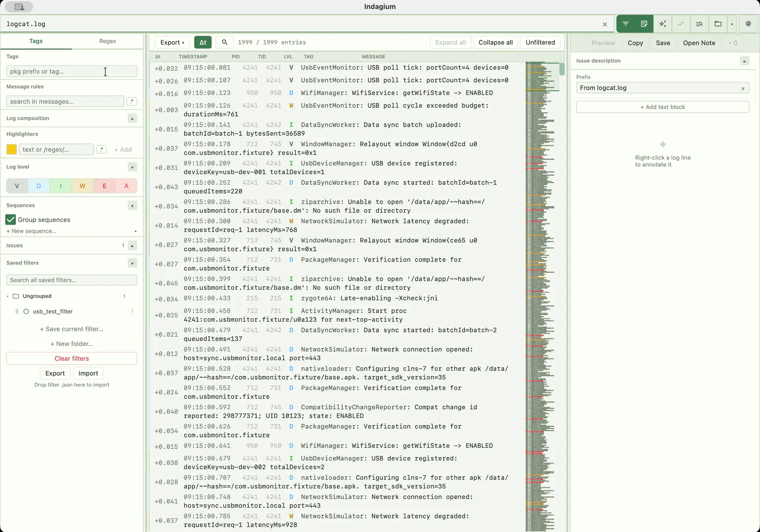Click Save in note panel
The height and width of the screenshot is (532, 760).
[x=663, y=43]
